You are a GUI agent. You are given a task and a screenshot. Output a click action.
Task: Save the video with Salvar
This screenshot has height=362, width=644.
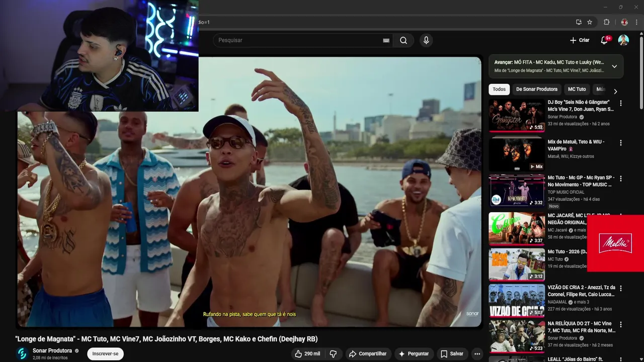pos(451,354)
